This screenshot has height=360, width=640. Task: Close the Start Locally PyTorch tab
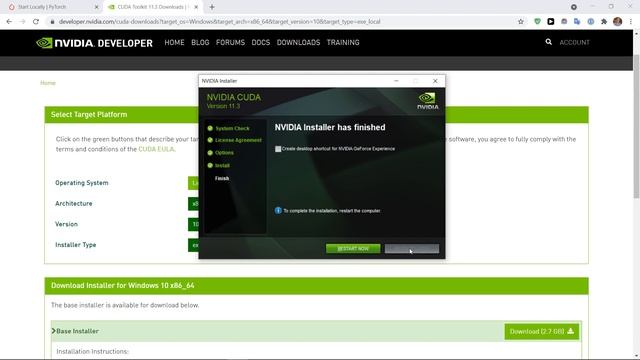(96, 7)
